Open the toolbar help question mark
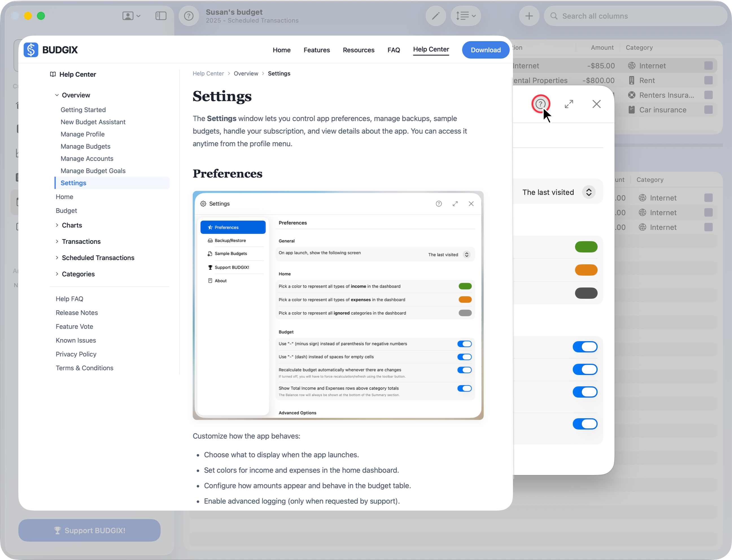732x560 pixels. pyautogui.click(x=189, y=16)
